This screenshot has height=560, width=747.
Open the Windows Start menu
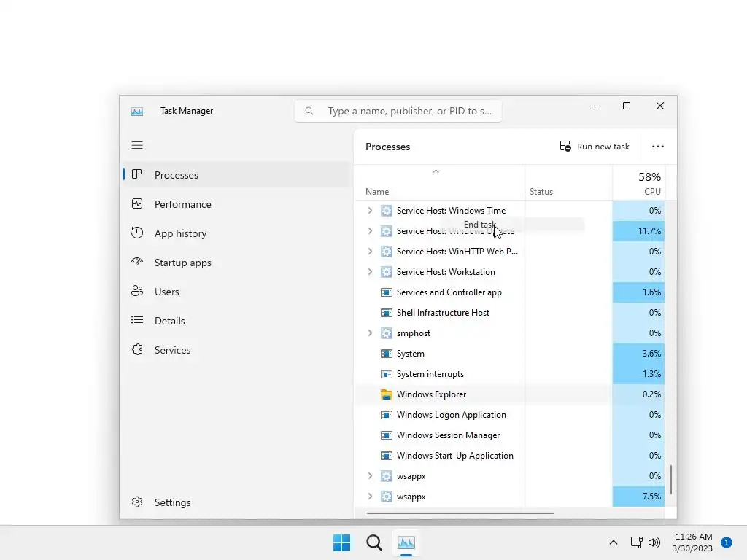341,542
